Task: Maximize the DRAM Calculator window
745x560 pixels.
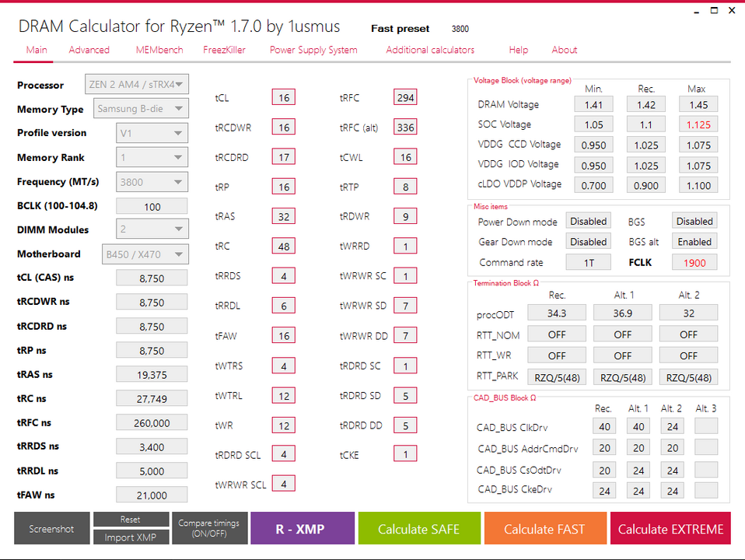Action: (x=714, y=10)
